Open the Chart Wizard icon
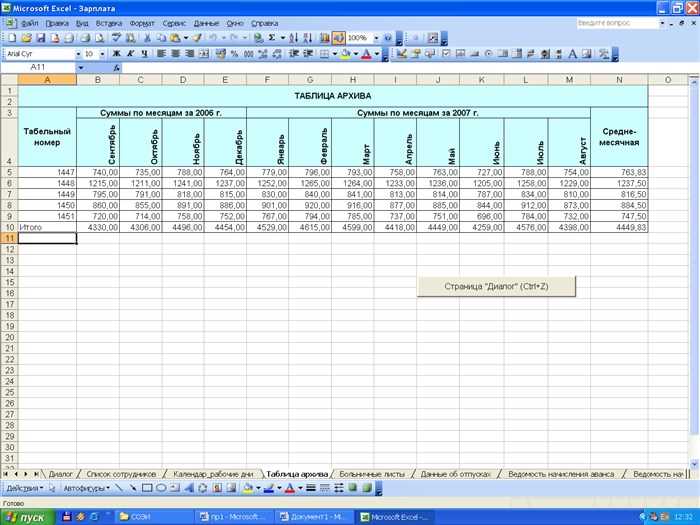Image resolution: width=700 pixels, height=525 pixels. tap(325, 38)
